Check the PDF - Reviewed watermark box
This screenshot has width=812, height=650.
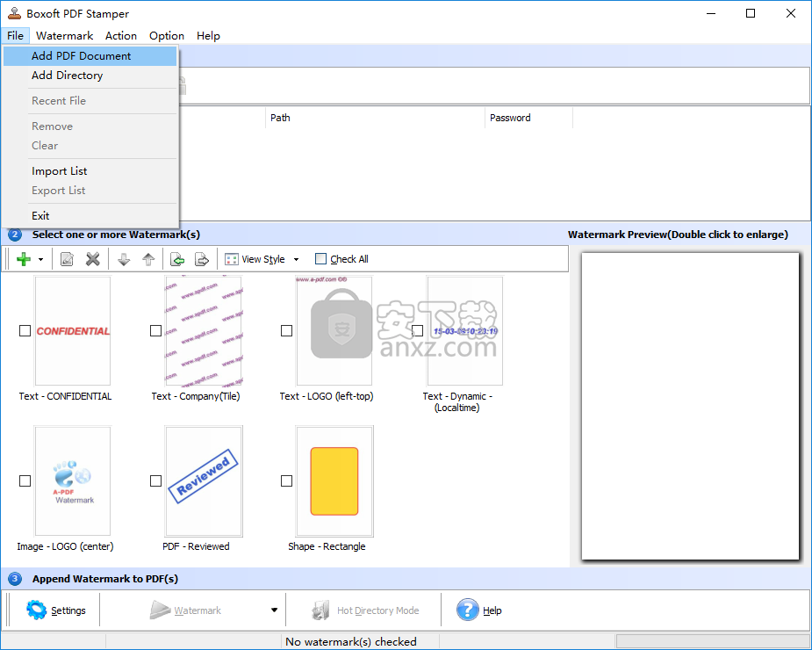tap(155, 481)
